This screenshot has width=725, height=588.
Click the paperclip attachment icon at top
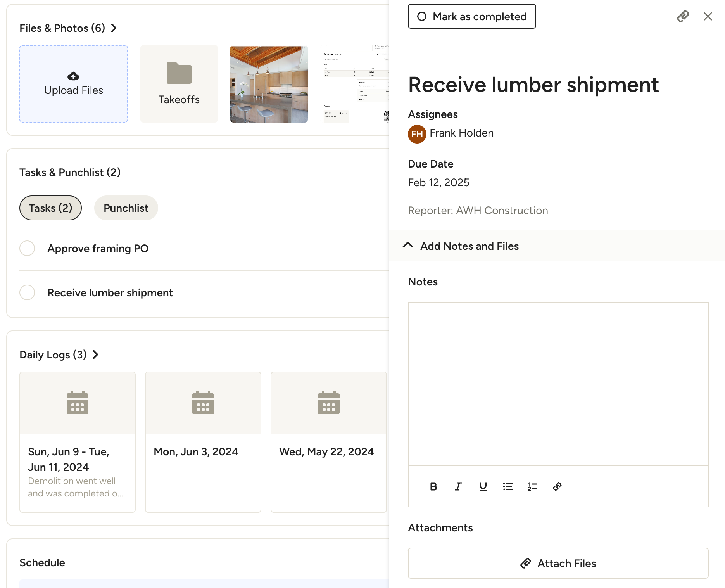click(683, 16)
